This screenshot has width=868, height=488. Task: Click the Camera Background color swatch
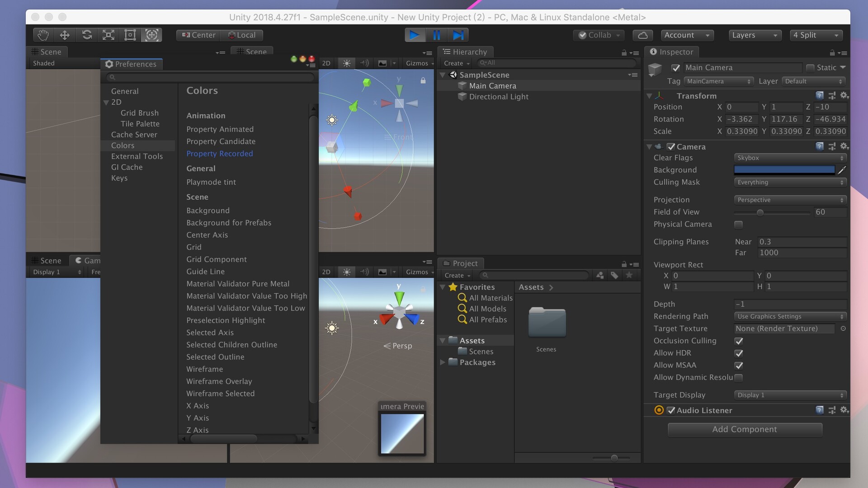pyautogui.click(x=784, y=170)
